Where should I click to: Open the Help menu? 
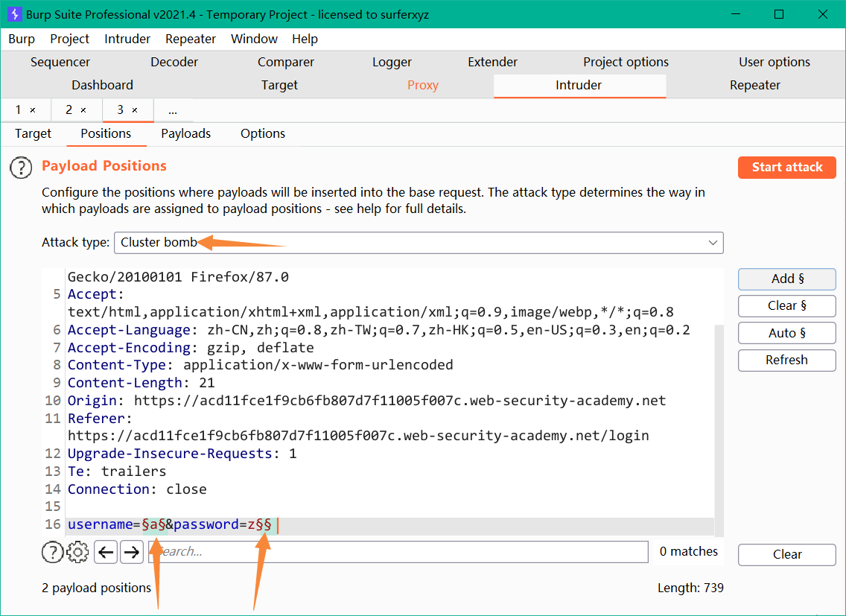[x=305, y=39]
